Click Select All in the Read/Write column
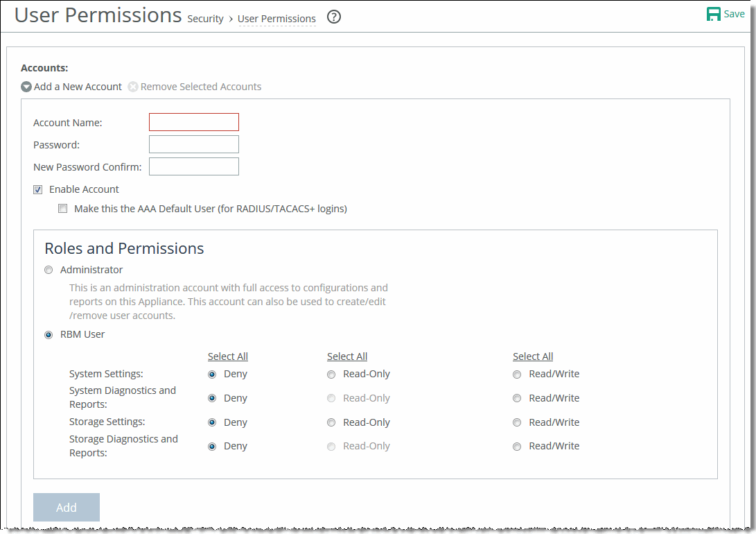 [532, 356]
